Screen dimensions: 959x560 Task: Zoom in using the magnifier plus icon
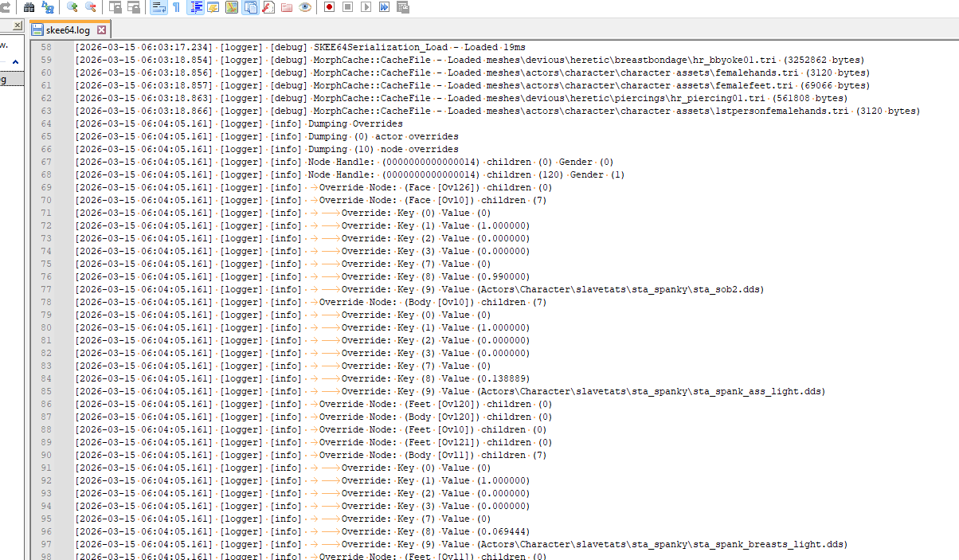(72, 7)
